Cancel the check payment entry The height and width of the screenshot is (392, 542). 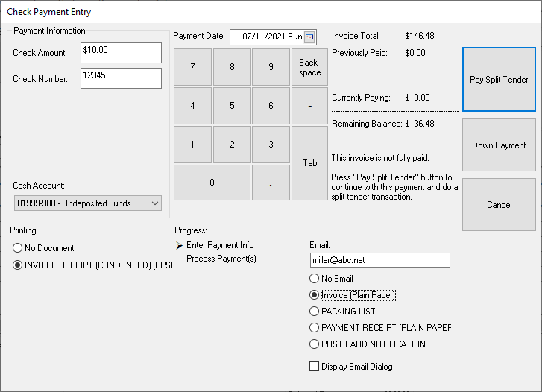coord(499,205)
